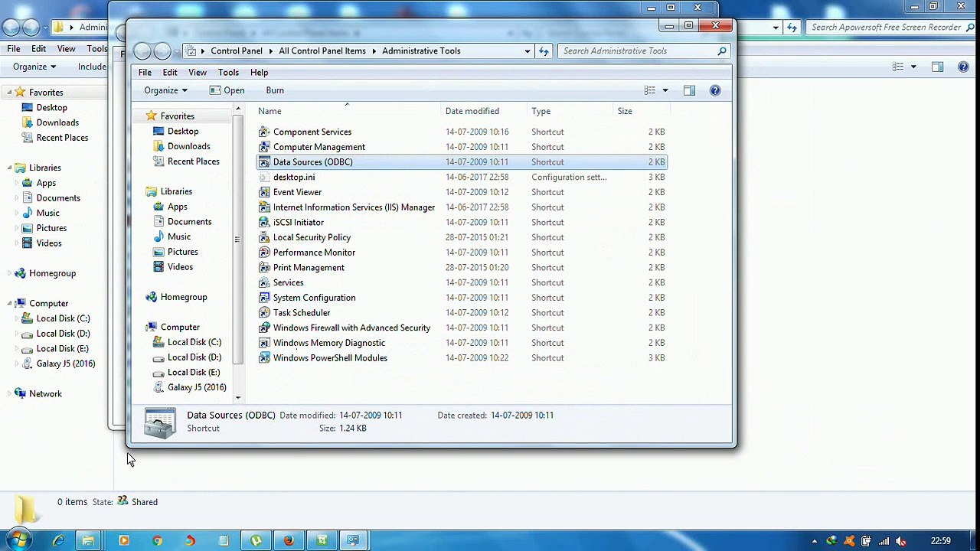This screenshot has width=980, height=551.
Task: Expand the address bar history dropdown
Action: click(528, 51)
